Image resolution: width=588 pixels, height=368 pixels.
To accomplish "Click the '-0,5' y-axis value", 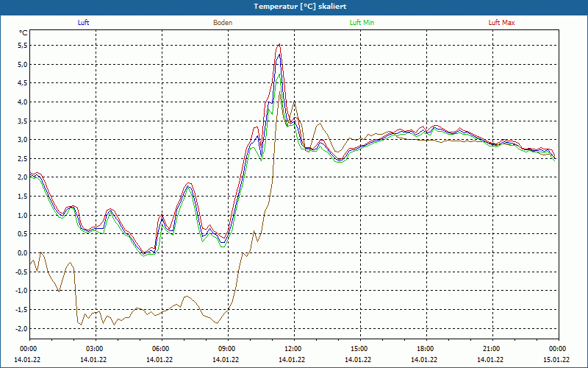I will point(22,272).
